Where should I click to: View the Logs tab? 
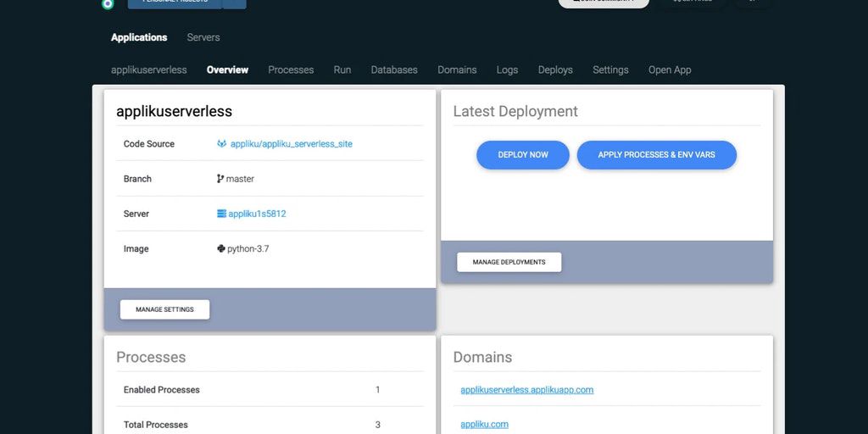507,70
